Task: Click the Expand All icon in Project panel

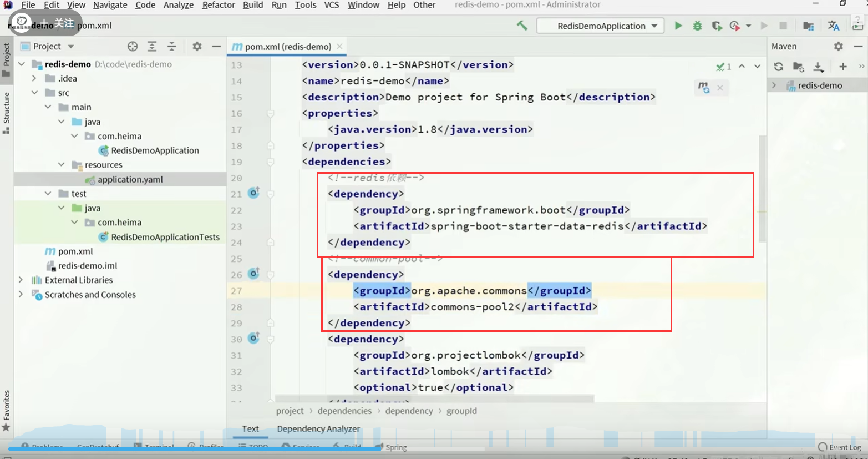Action: click(152, 46)
